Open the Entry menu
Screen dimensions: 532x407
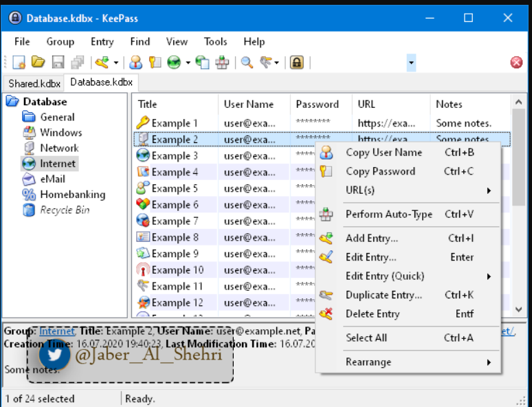[x=102, y=42]
